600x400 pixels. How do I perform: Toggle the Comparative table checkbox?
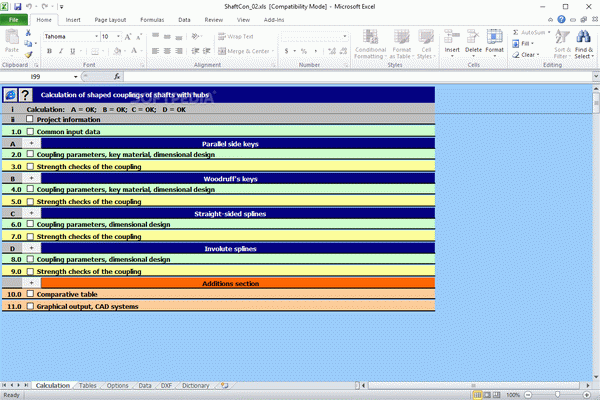(x=30, y=295)
